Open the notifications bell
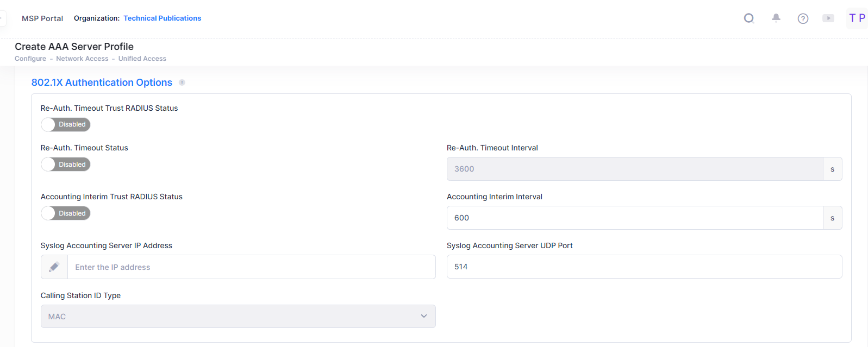Screen dimensions: 868x347 point(776,18)
